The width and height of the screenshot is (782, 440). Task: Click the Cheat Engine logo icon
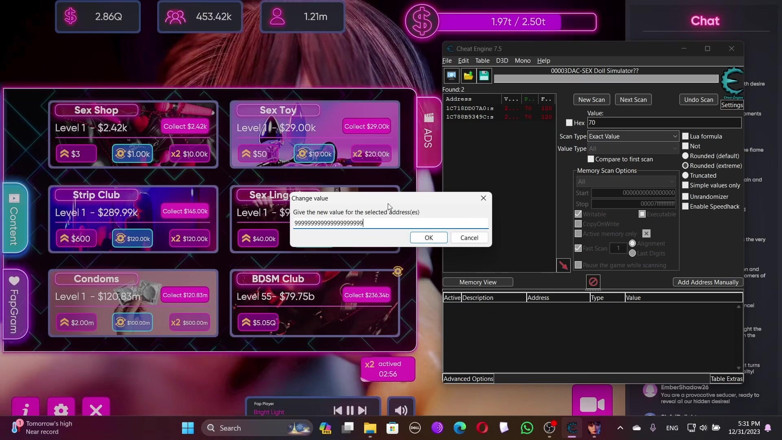coord(732,82)
